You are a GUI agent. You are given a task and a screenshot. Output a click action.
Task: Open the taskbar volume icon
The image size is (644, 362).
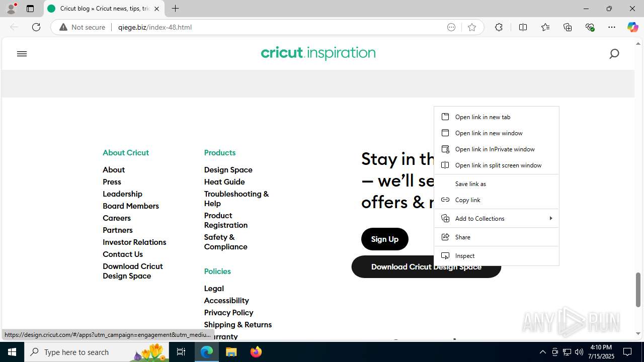click(x=579, y=352)
